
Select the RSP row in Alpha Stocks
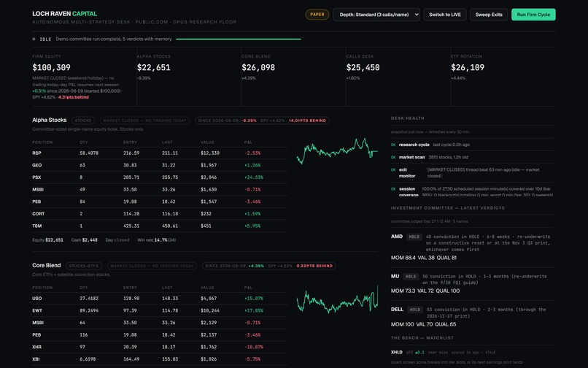(x=160, y=153)
